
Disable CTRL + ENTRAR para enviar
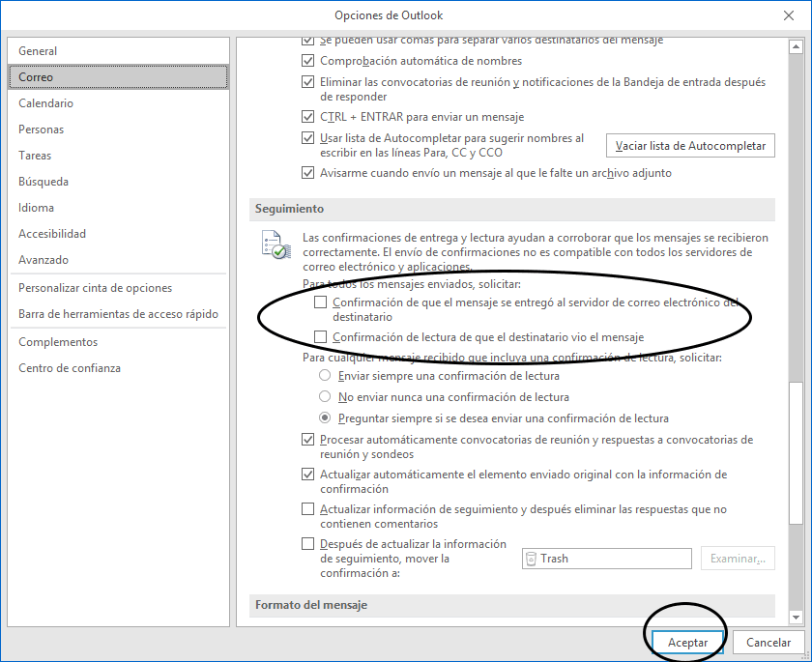pyautogui.click(x=307, y=117)
